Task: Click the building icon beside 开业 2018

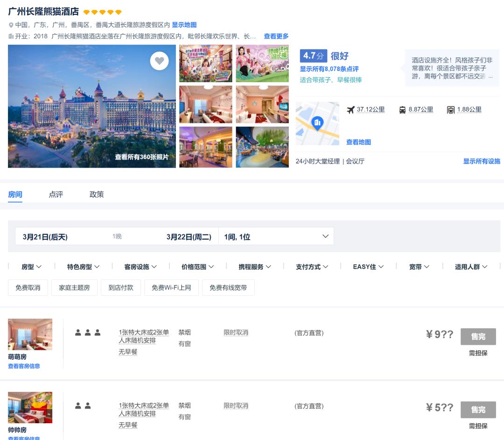Action: coord(11,36)
